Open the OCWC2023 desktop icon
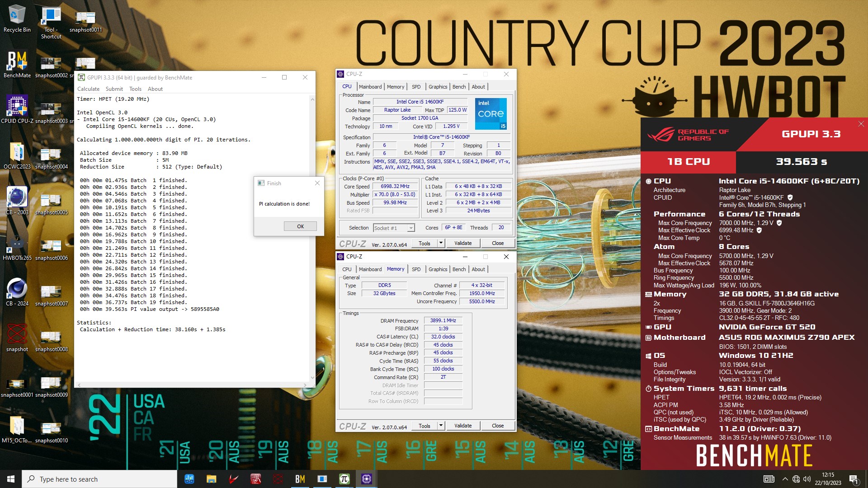The width and height of the screenshot is (868, 488). pyautogui.click(x=17, y=155)
